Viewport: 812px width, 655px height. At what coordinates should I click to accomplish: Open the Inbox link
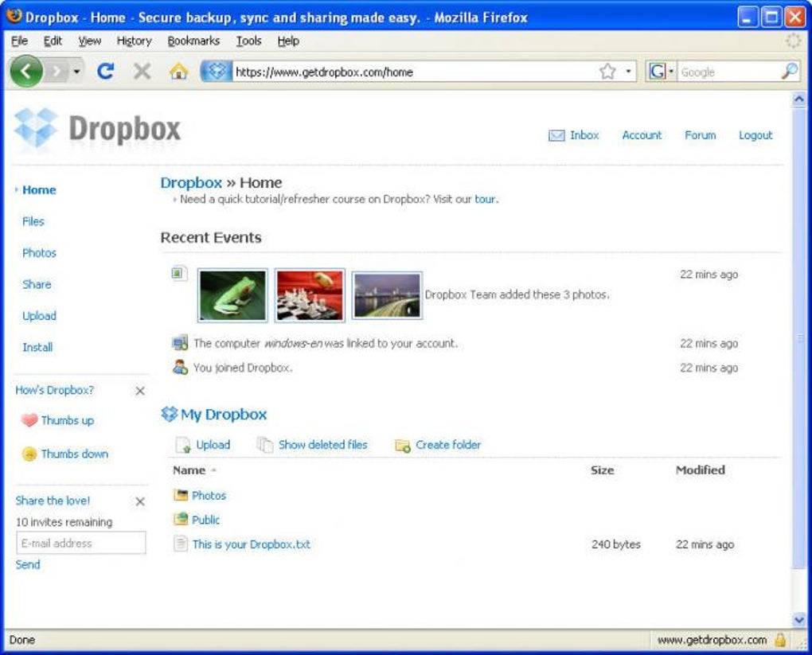[584, 135]
